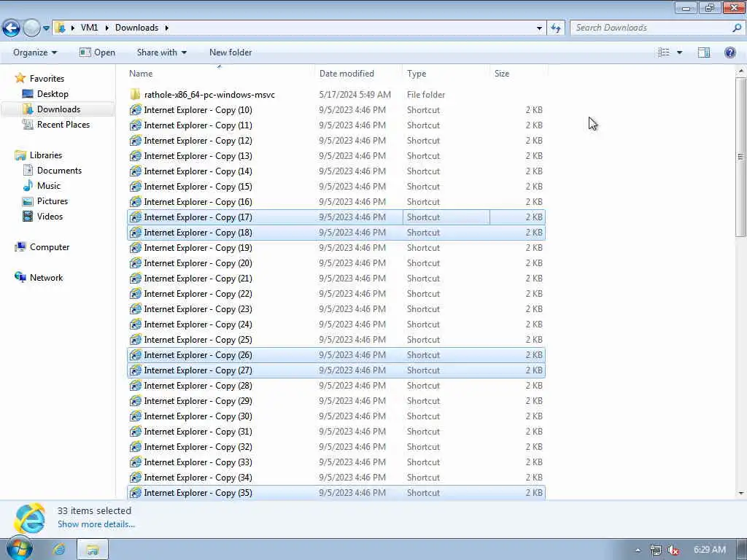Click the Shortcut type cell for Copy (21)

(x=423, y=279)
